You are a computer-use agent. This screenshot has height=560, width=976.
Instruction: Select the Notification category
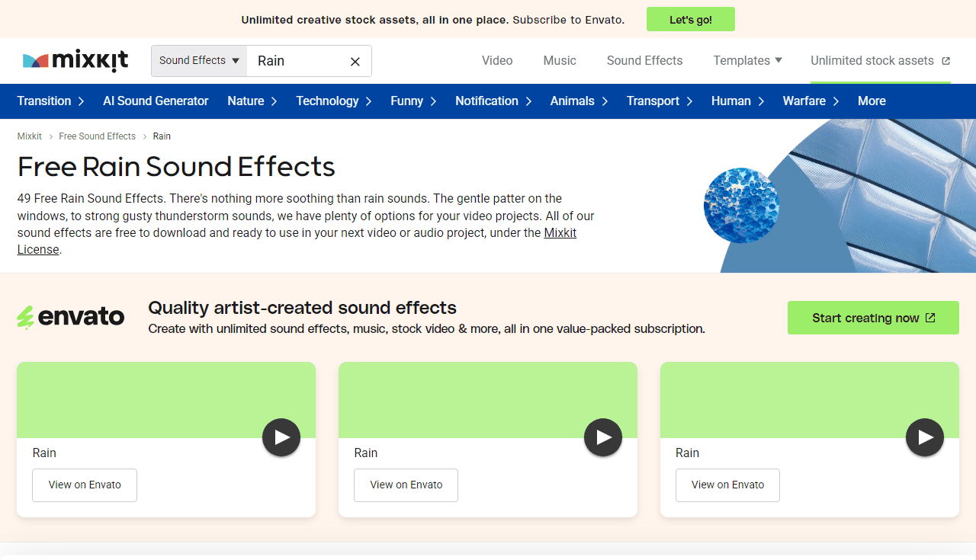pyautogui.click(x=486, y=101)
